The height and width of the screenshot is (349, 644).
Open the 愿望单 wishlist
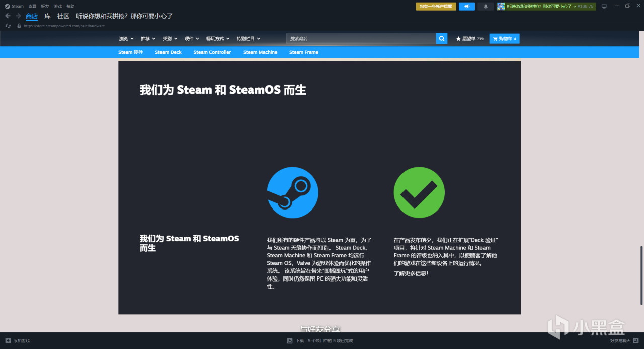[x=469, y=38]
